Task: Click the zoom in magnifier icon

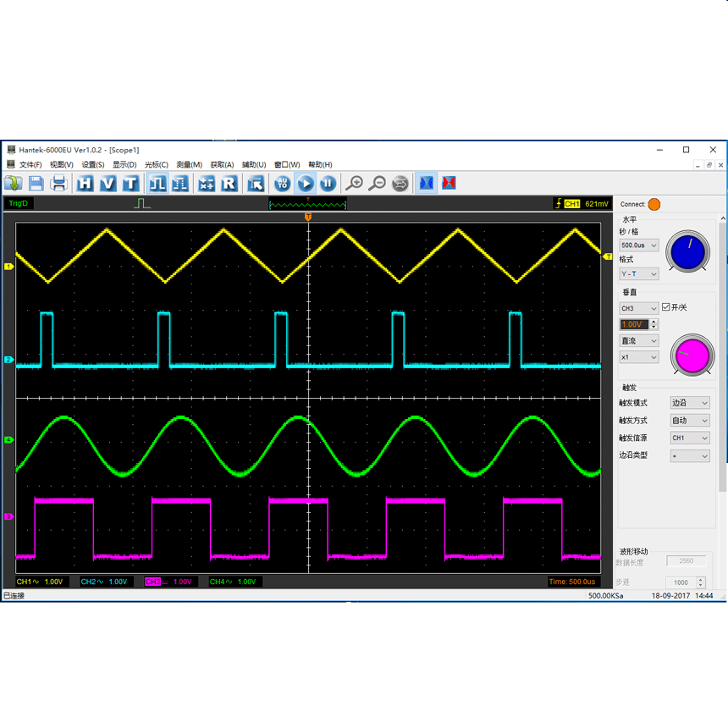Action: (354, 184)
